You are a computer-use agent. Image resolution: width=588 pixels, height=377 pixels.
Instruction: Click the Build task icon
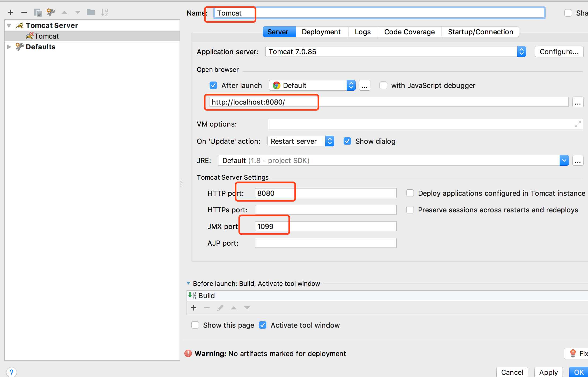(x=192, y=295)
